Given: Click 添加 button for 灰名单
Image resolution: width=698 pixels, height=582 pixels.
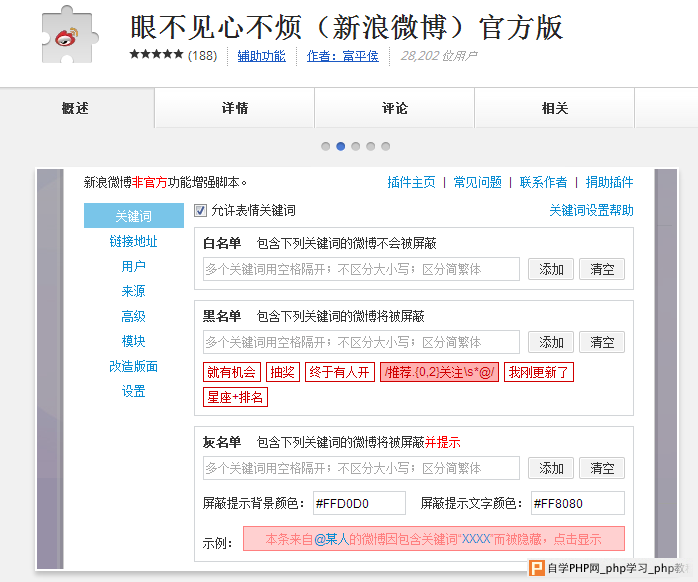Looking at the screenshot, I should [551, 468].
